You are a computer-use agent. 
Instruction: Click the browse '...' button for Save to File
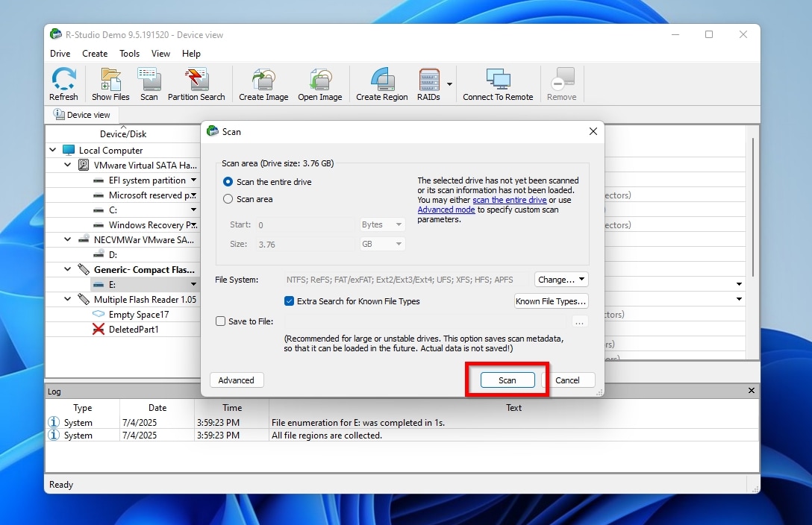(x=579, y=321)
